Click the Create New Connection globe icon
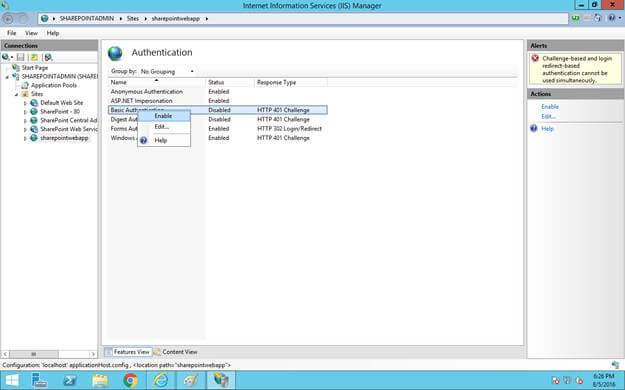The image size is (625, 390). 6,57
